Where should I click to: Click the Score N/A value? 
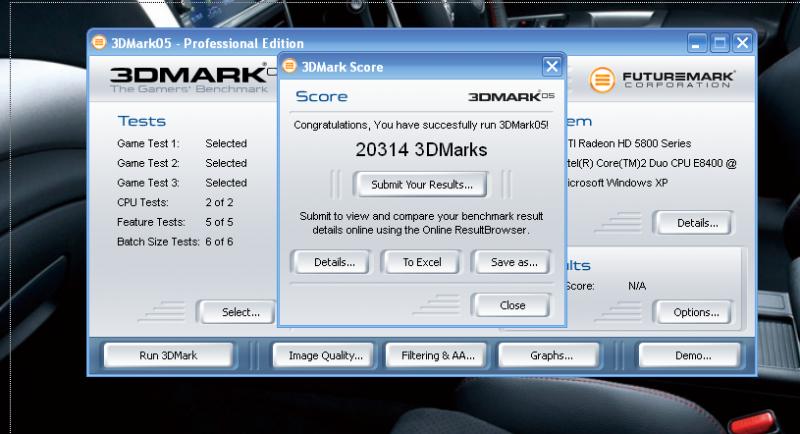[x=637, y=286]
